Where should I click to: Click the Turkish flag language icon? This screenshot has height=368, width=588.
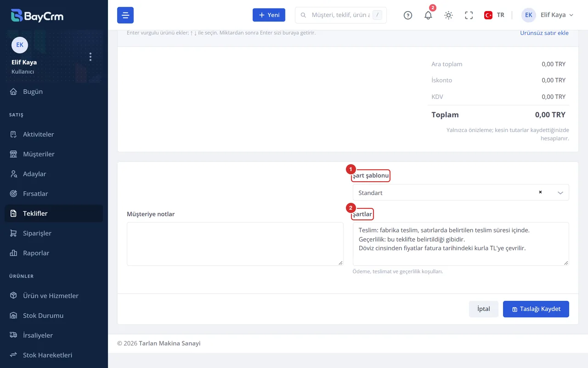click(x=488, y=15)
